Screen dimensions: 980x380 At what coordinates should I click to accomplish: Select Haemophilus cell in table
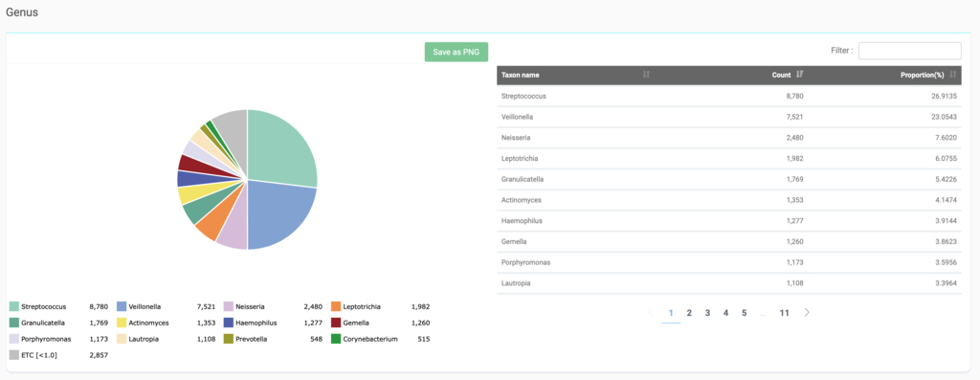coord(522,220)
